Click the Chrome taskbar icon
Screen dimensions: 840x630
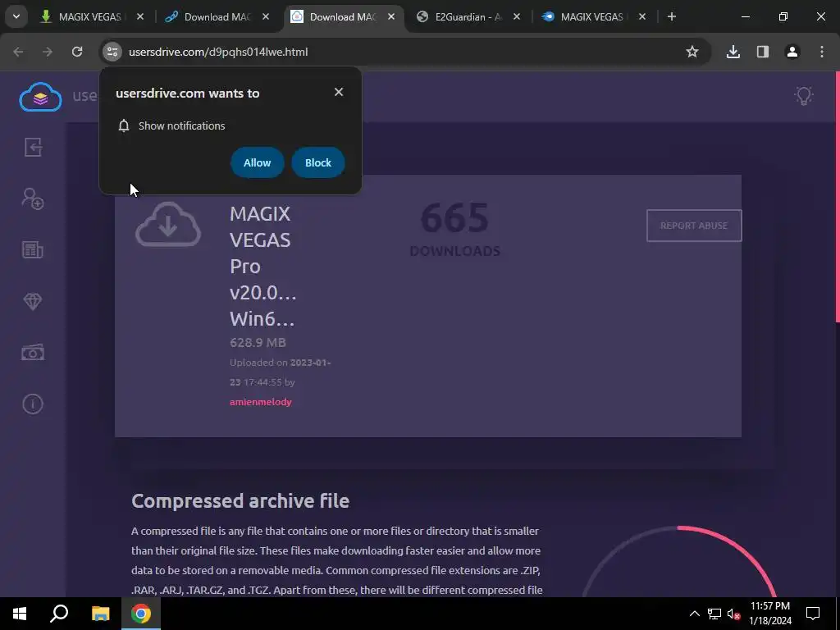[x=141, y=614]
